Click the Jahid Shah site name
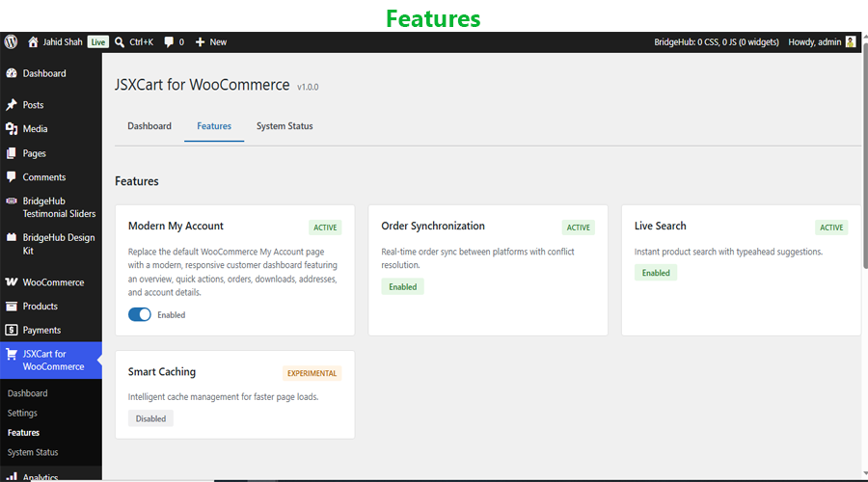 click(x=63, y=42)
